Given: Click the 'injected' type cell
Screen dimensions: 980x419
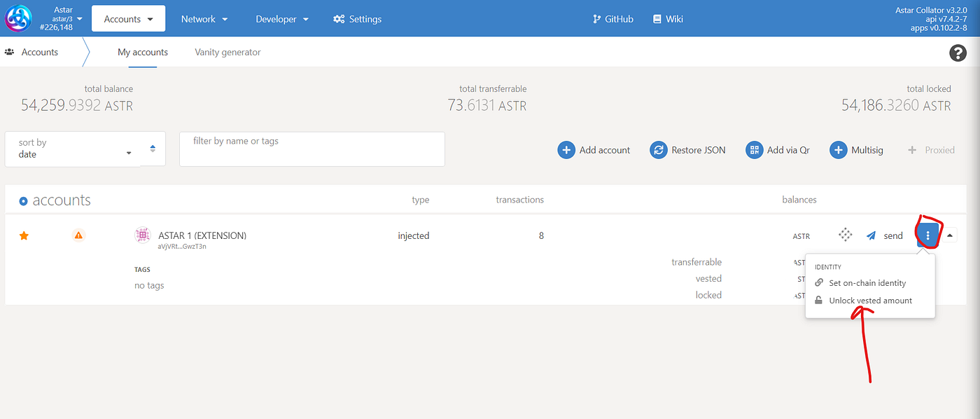Looking at the screenshot, I should click(x=414, y=235).
